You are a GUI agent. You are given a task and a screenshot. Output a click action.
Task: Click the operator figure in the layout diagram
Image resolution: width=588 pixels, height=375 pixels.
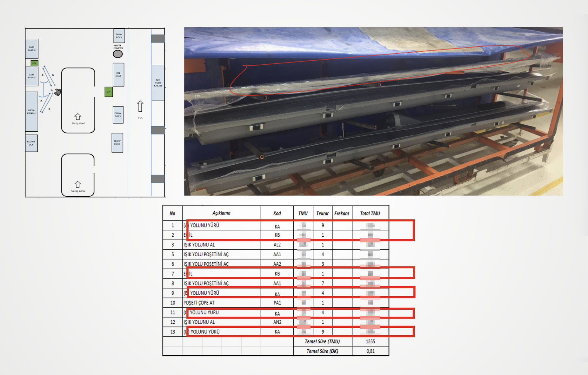coord(57,92)
